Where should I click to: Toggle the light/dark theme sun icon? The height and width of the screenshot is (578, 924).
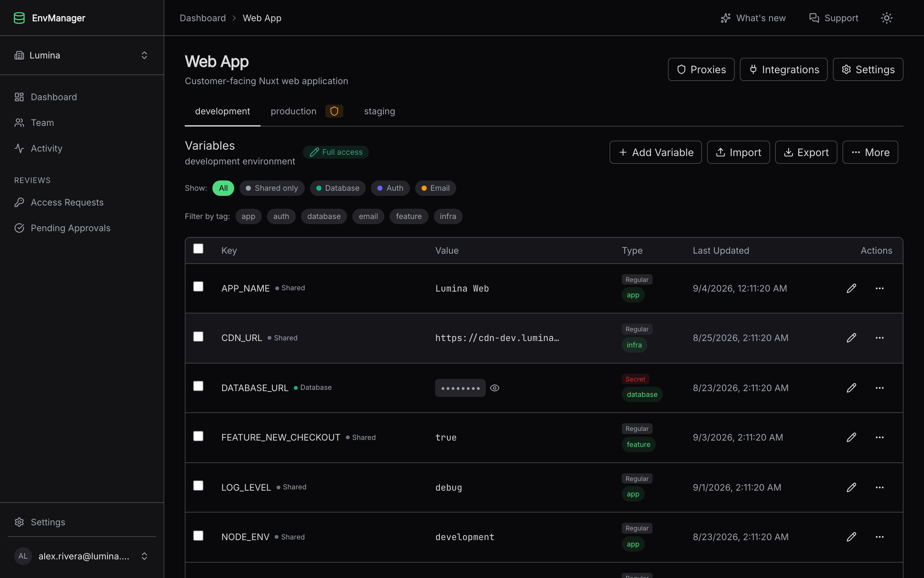click(x=886, y=18)
